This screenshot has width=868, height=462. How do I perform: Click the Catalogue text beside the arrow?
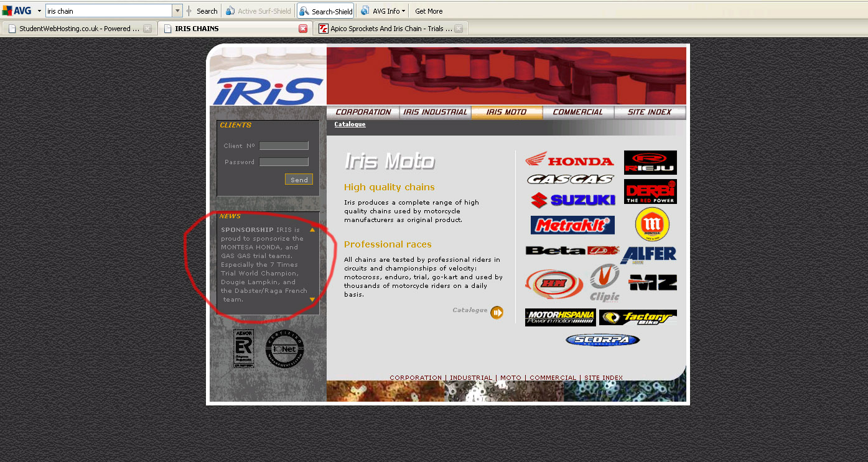pyautogui.click(x=470, y=310)
